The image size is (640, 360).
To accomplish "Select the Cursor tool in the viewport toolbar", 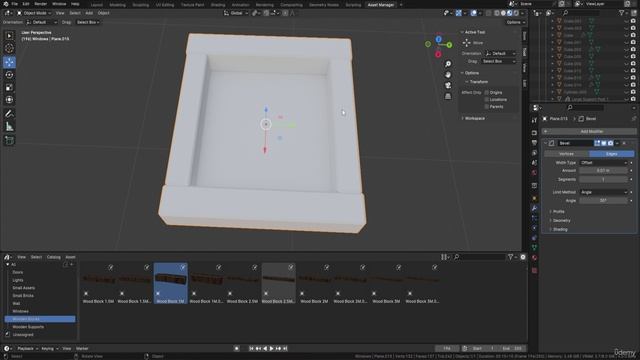I will pyautogui.click(x=9, y=48).
